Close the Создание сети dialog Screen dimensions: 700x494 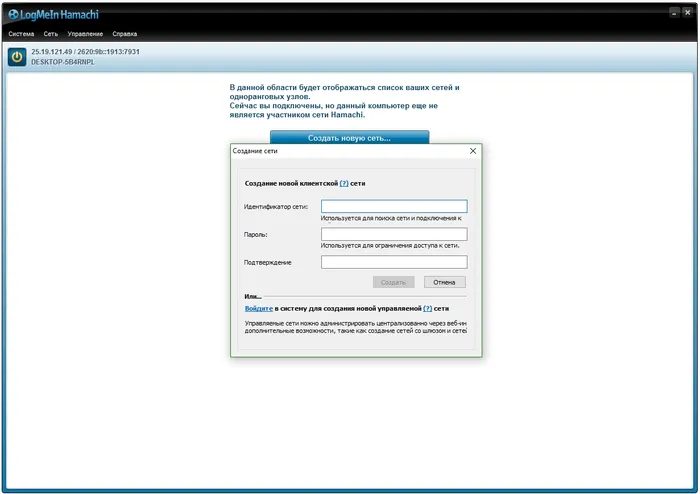(x=473, y=151)
